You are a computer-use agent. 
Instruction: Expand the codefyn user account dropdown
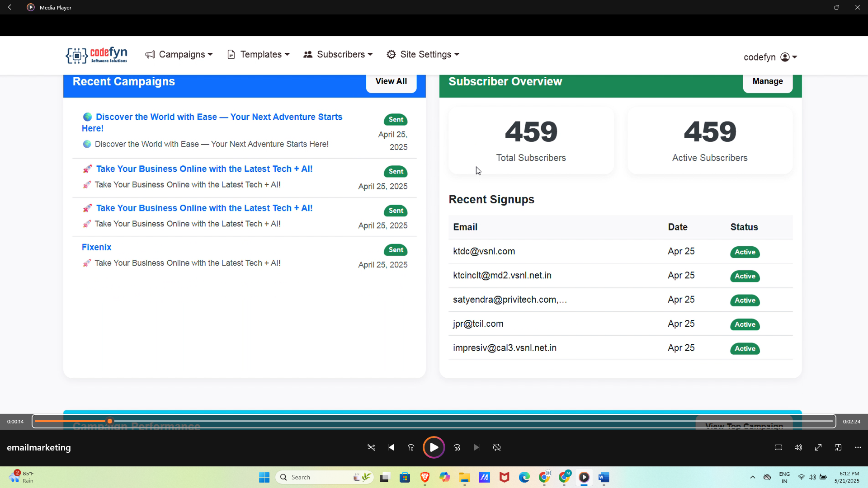click(770, 57)
